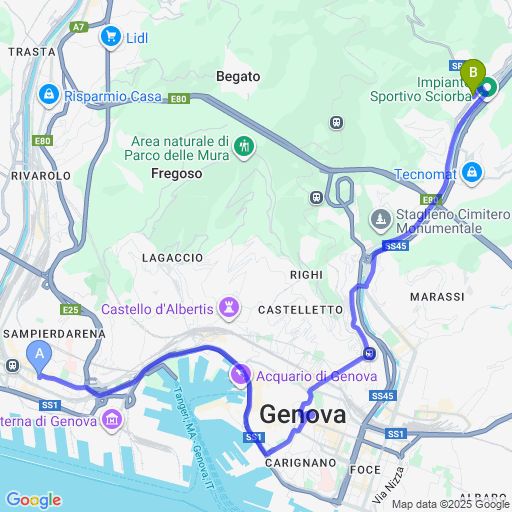
Task: Click the Tecnomat shopping bag pin
Action: pos(472,174)
